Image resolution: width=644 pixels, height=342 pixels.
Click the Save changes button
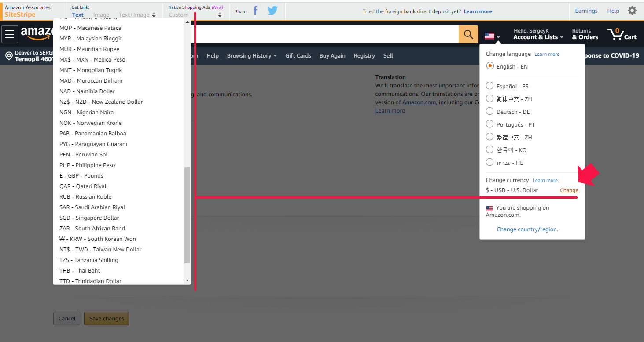point(107,319)
